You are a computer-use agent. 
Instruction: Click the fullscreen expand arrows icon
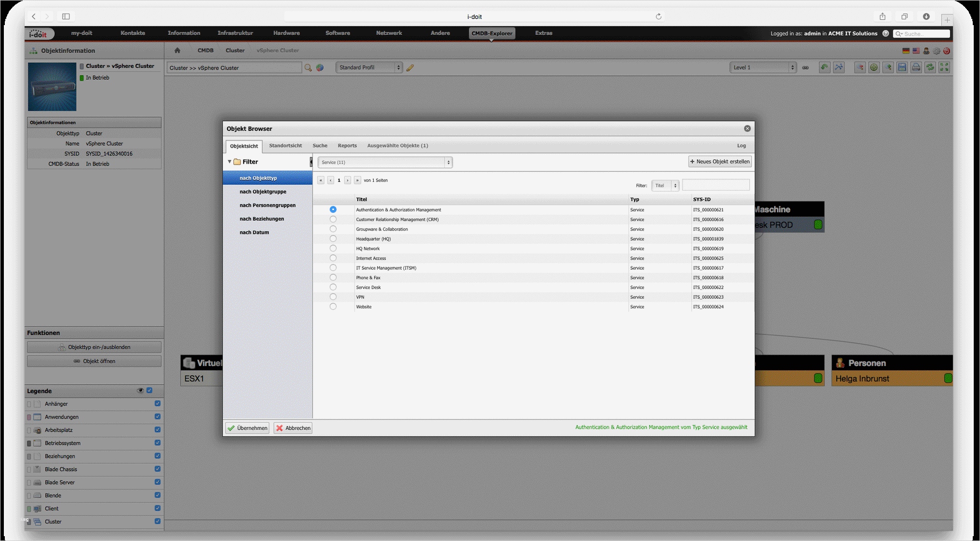tap(944, 68)
